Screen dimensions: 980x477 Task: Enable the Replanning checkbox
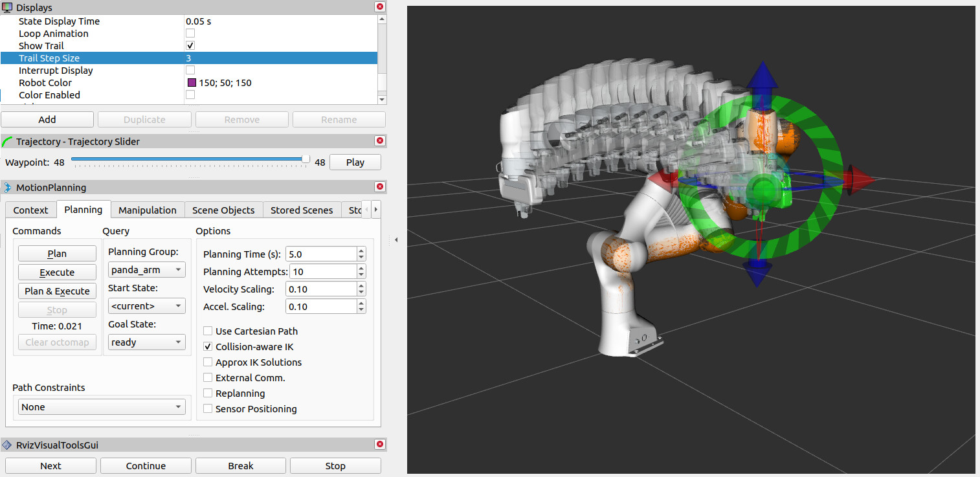[x=208, y=393]
